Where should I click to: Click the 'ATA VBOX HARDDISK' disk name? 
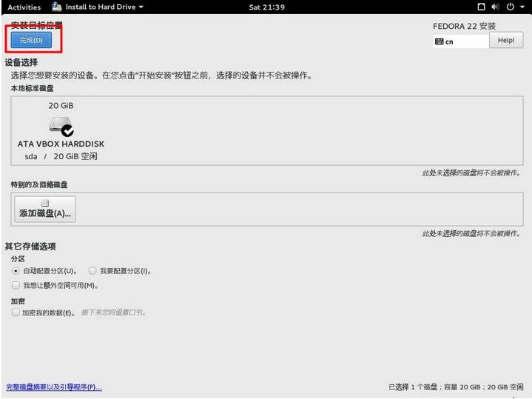(61, 144)
